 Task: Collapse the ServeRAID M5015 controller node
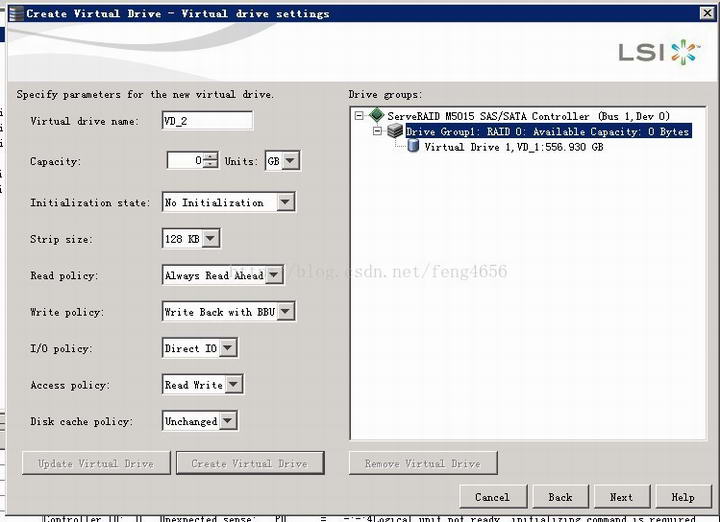tap(359, 116)
